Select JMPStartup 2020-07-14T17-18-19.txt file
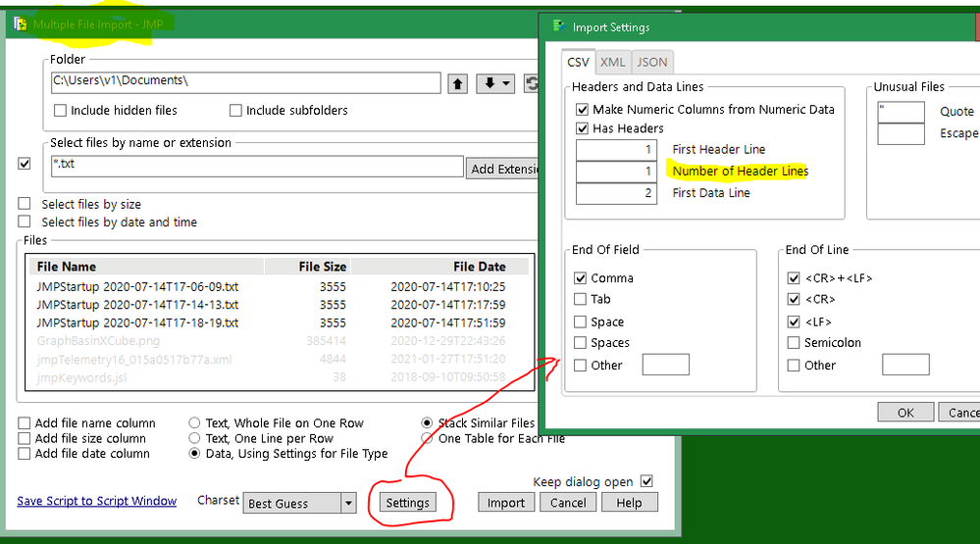This screenshot has height=544, width=980. [x=137, y=322]
